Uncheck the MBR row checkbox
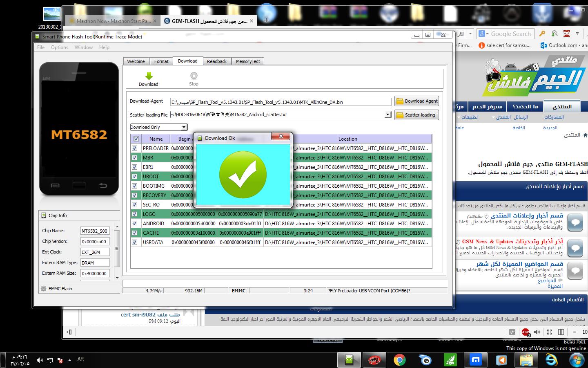Image resolution: width=588 pixels, height=368 pixels. tap(135, 158)
